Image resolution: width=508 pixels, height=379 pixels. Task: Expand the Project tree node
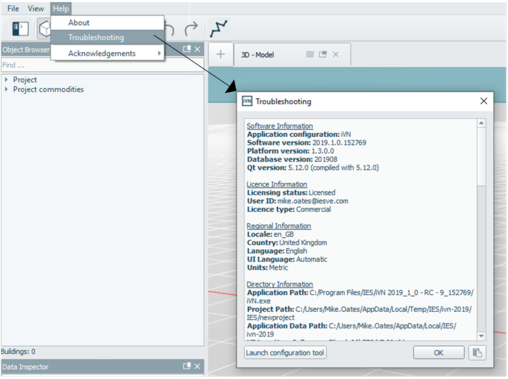tap(6, 80)
